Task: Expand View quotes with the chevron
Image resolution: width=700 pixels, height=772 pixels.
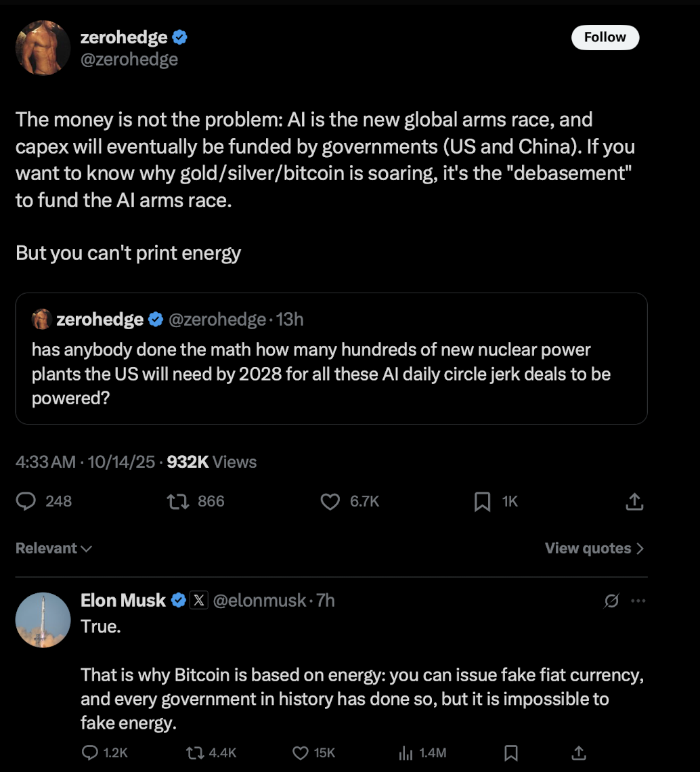Action: pyautogui.click(x=594, y=549)
